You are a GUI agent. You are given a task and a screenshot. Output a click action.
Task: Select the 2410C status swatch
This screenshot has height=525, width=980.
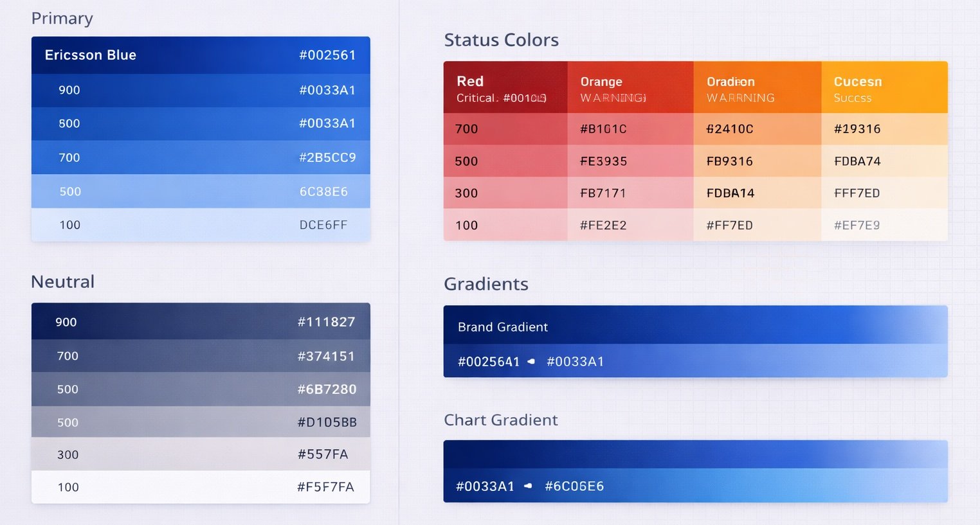coord(758,129)
